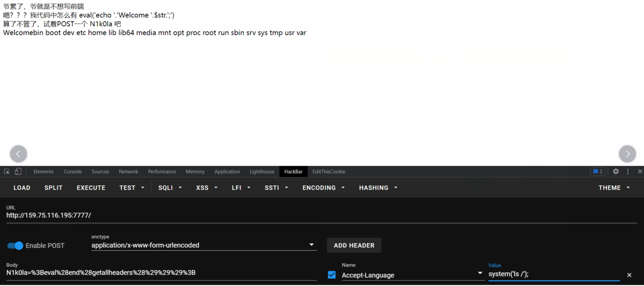Click the LOAD button
This screenshot has height=286, width=644.
22,188
